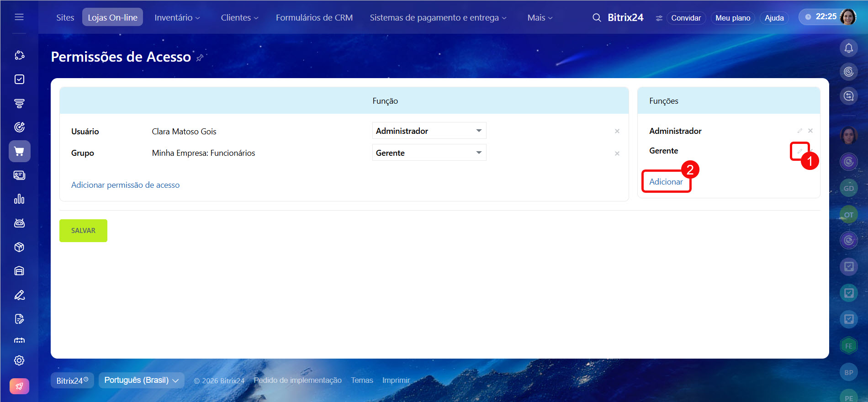Click the shopping cart sidebar icon

pyautogui.click(x=19, y=151)
